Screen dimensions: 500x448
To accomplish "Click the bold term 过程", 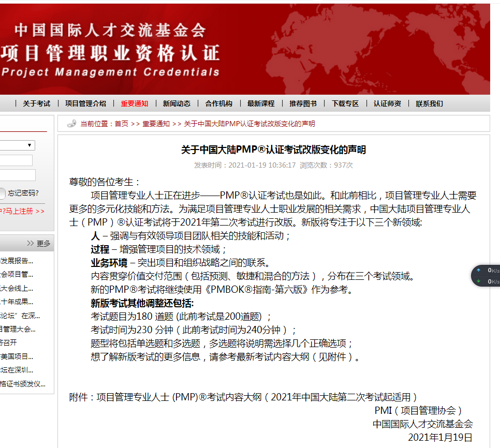I will pos(100,249).
